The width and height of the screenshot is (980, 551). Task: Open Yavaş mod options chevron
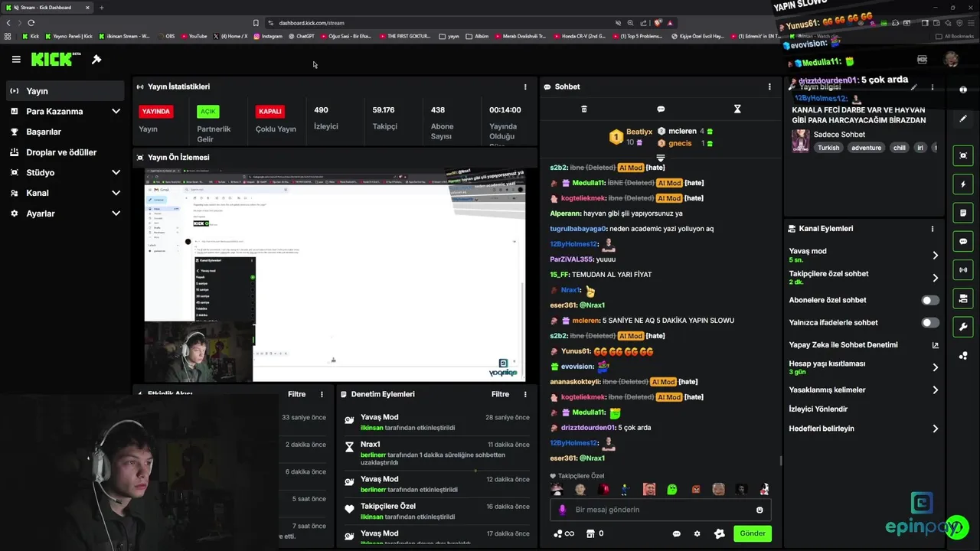[935, 256]
